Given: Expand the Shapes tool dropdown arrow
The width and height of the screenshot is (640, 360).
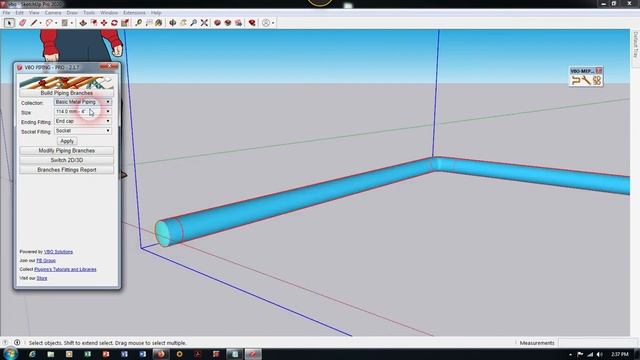Looking at the screenshot, I should coord(71,23).
